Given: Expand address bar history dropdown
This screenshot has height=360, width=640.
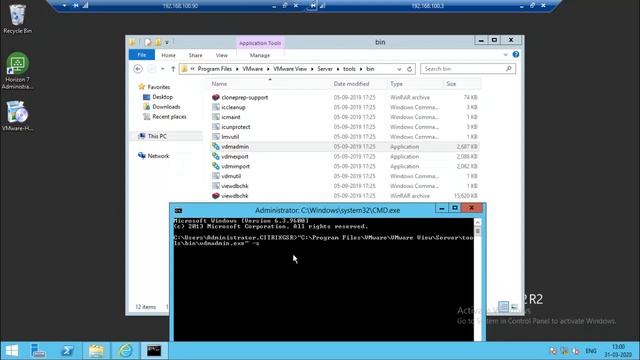Looking at the screenshot, I should 399,69.
